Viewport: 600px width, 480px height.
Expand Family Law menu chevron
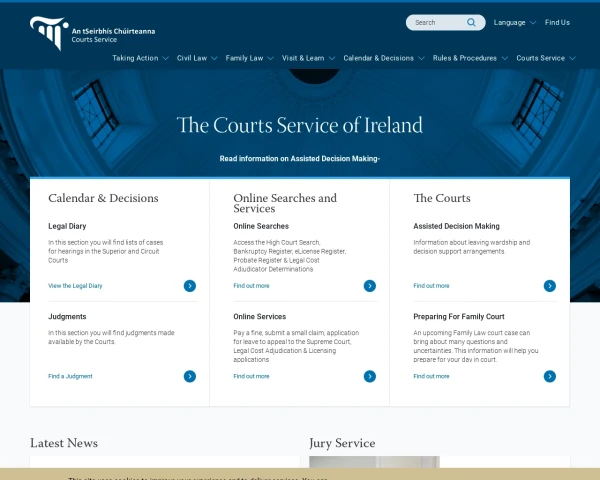[271, 58]
